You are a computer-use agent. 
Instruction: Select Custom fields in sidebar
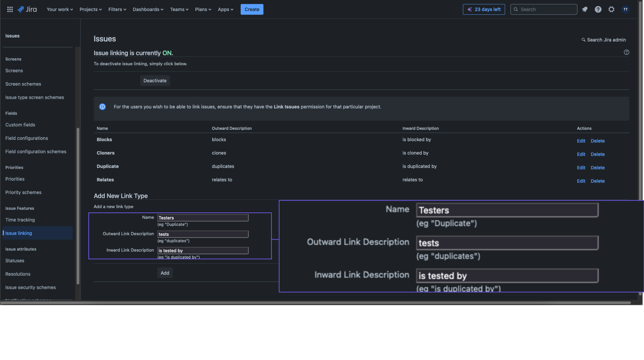[x=20, y=125]
